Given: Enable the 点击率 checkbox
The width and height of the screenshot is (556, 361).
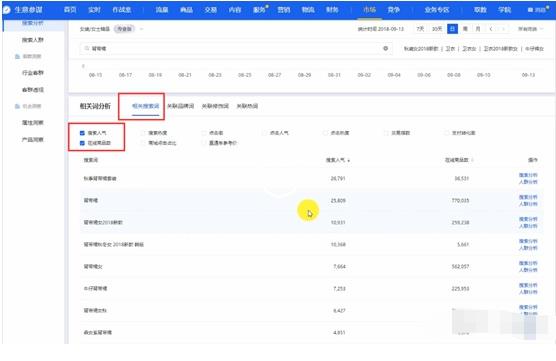Looking at the screenshot, I should coord(204,133).
